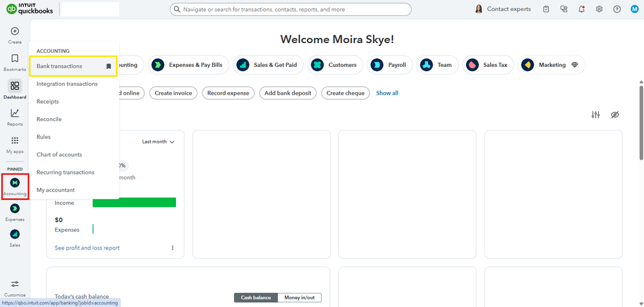The width and height of the screenshot is (644, 307).
Task: Click the global search field
Action: click(x=290, y=9)
